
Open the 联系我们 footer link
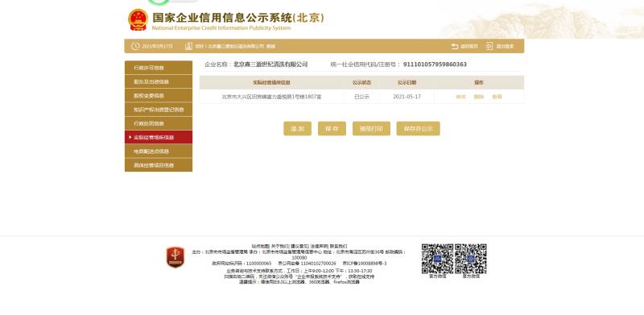(338, 246)
